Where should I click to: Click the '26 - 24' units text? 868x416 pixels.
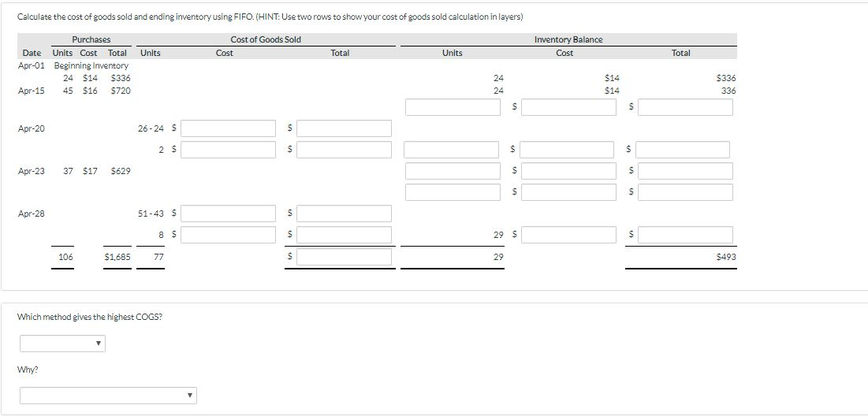click(x=151, y=128)
